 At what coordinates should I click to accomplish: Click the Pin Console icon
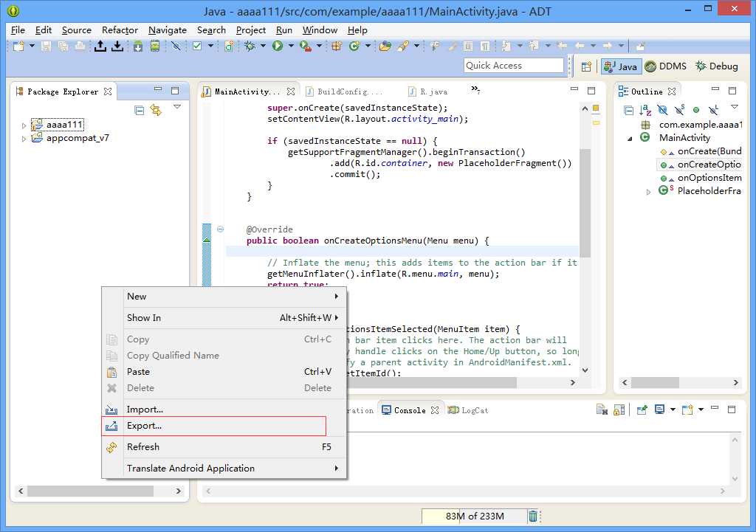642,410
